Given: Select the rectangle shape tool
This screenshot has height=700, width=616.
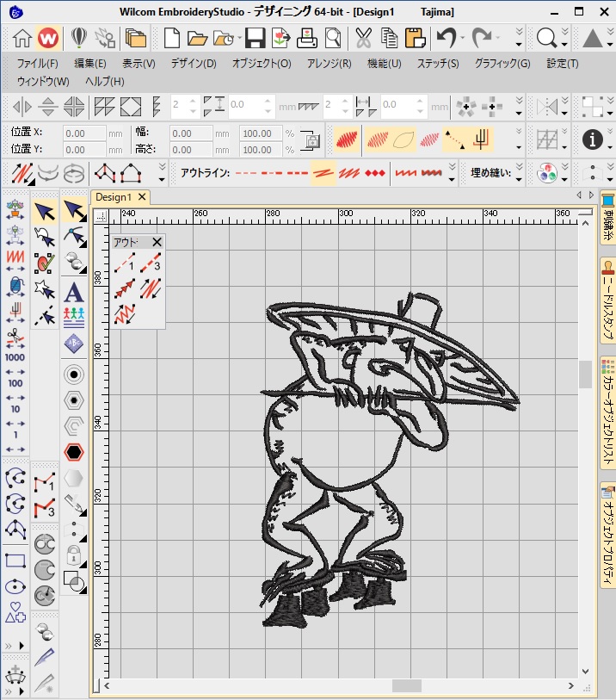Looking at the screenshot, I should coord(15,561).
